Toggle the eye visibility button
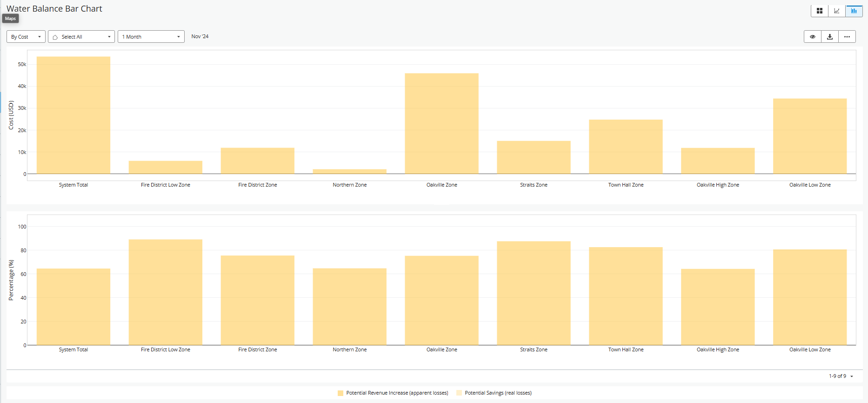Viewport: 868px width, 403px height. (813, 37)
